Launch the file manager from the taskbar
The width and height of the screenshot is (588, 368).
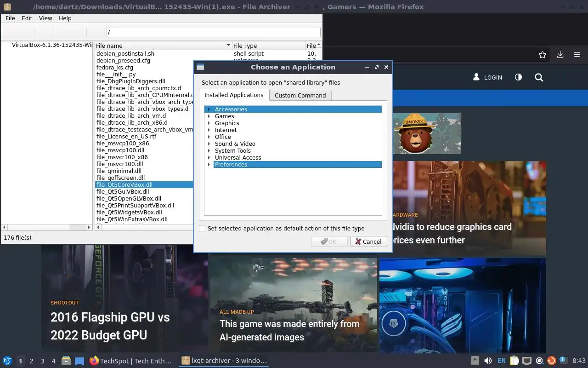(x=66, y=361)
